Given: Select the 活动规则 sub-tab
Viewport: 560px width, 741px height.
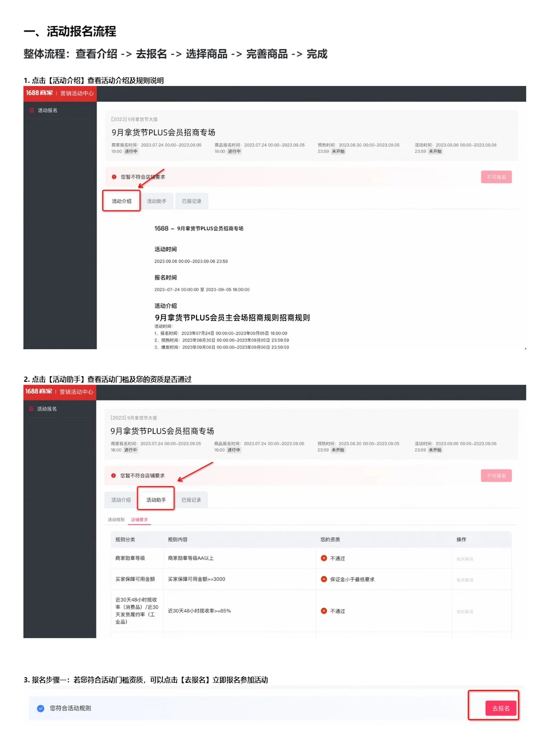Looking at the screenshot, I should tap(116, 519).
